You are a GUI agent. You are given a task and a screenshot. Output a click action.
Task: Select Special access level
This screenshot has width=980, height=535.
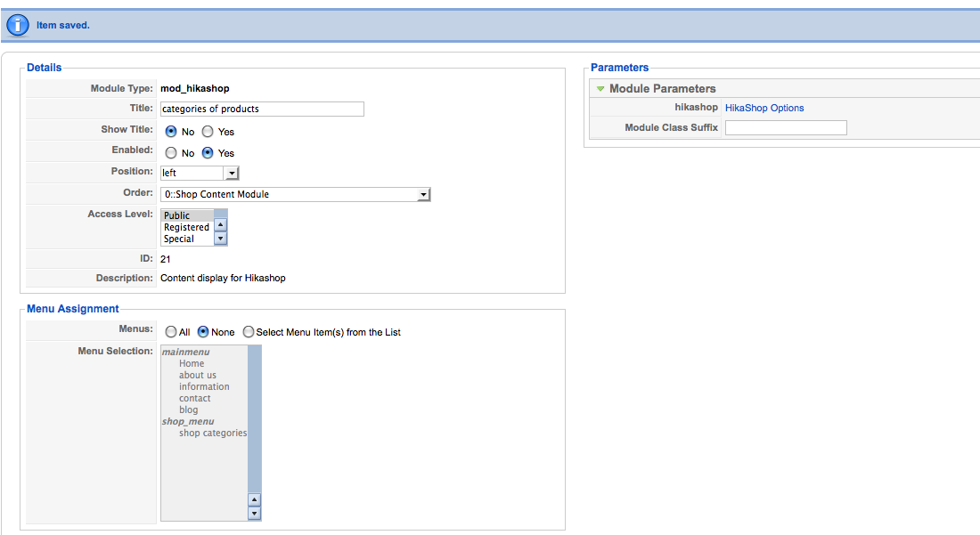tap(178, 239)
